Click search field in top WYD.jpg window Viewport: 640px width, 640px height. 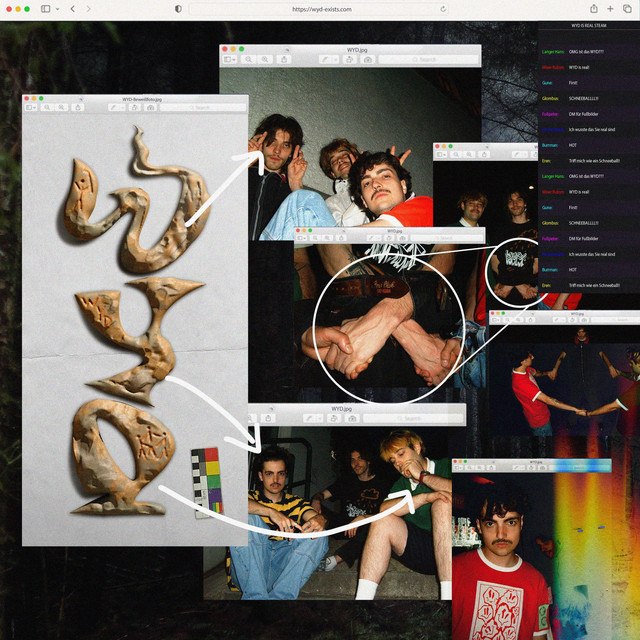point(425,60)
